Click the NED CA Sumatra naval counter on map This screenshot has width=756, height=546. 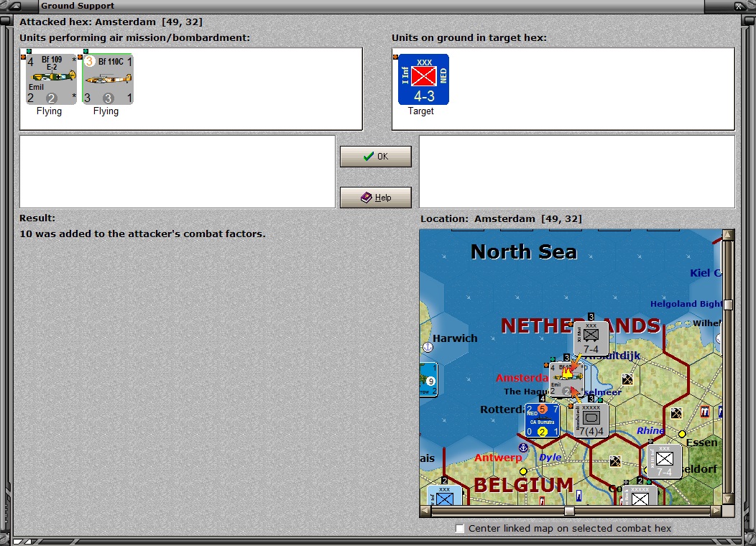tap(542, 420)
